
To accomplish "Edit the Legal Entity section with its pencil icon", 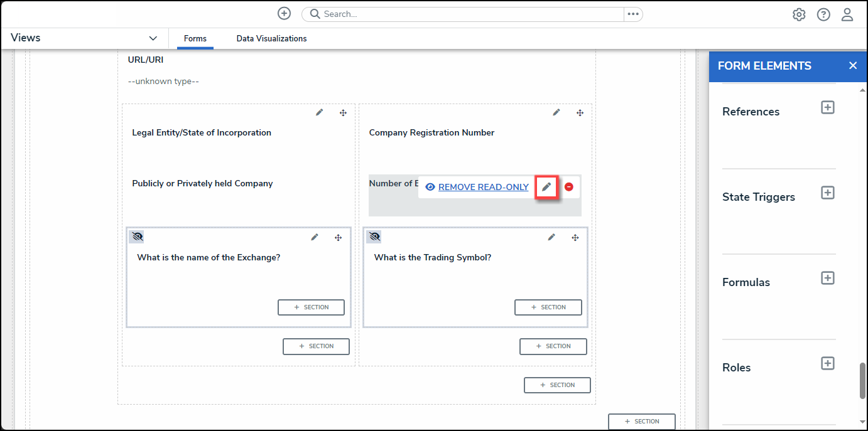I will (x=320, y=113).
